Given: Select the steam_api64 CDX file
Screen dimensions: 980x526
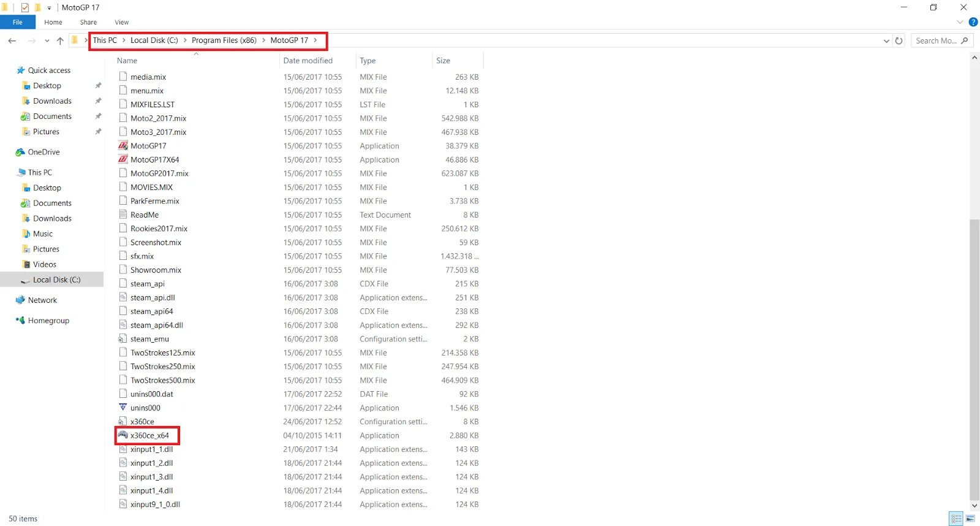Looking at the screenshot, I should coord(151,311).
